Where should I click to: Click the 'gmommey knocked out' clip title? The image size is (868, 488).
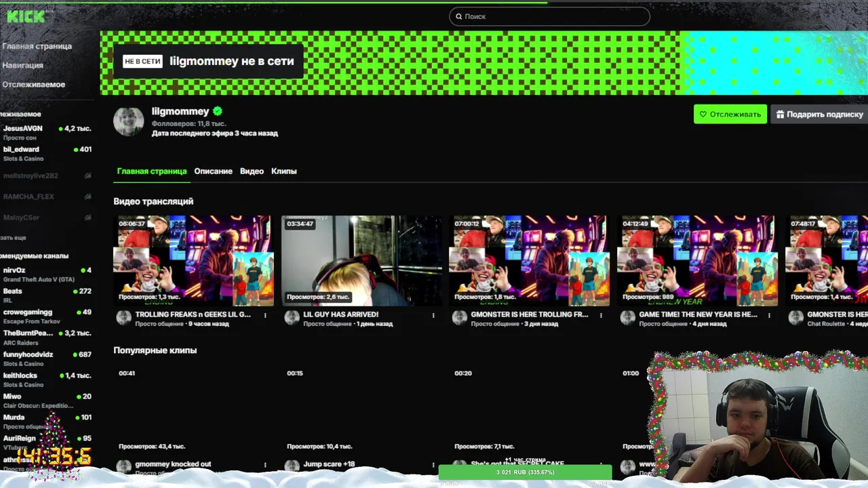click(x=173, y=464)
